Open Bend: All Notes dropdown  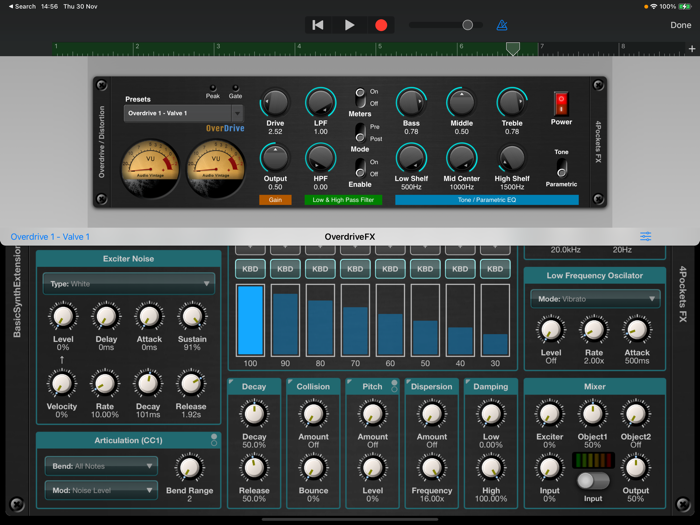point(101,466)
